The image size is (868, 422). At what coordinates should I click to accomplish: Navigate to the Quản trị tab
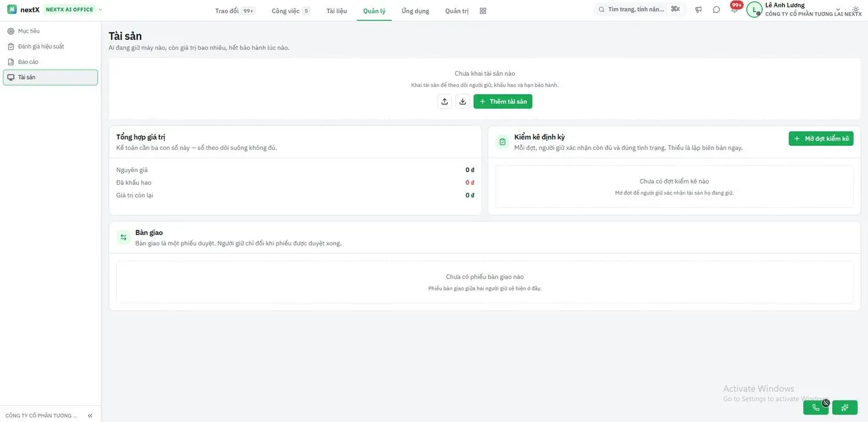pos(457,10)
